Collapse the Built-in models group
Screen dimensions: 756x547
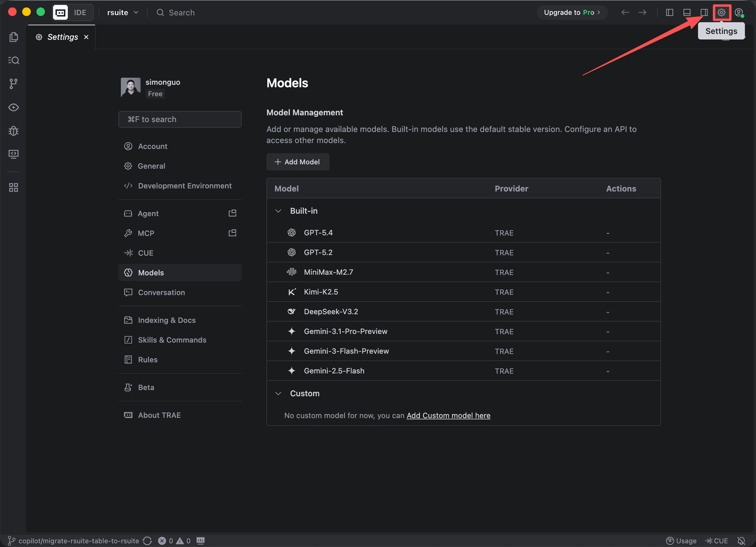point(278,211)
